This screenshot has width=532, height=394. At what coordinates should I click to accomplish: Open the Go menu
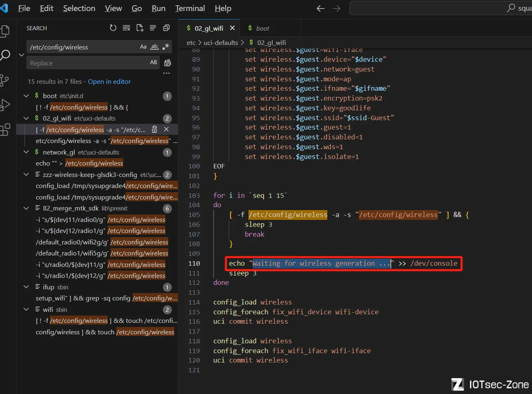(137, 8)
